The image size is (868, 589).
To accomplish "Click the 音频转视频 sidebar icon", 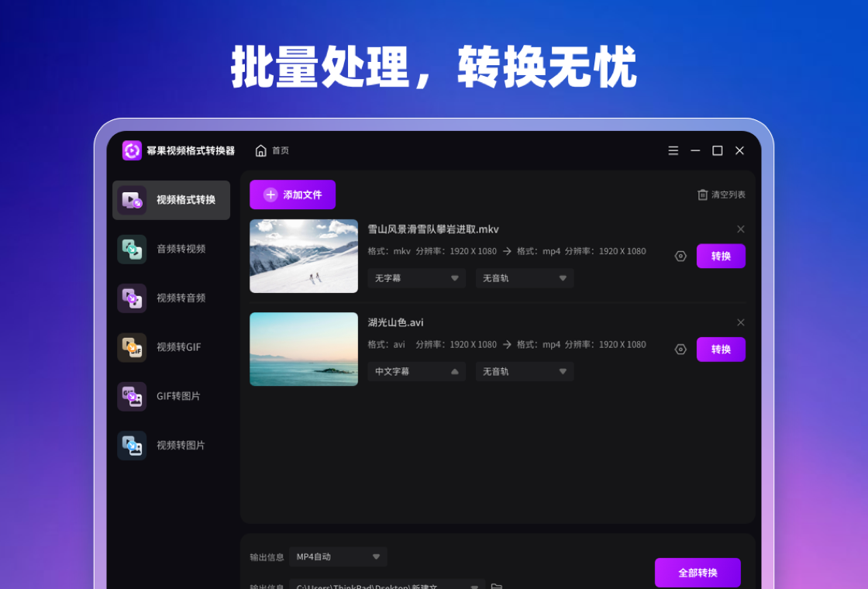I will 132,249.
